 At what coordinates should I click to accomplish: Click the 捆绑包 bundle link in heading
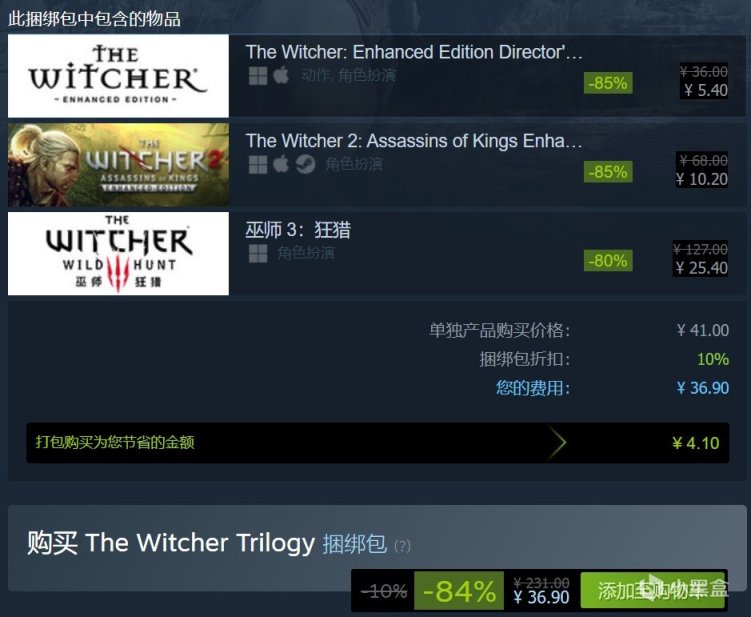(x=354, y=544)
